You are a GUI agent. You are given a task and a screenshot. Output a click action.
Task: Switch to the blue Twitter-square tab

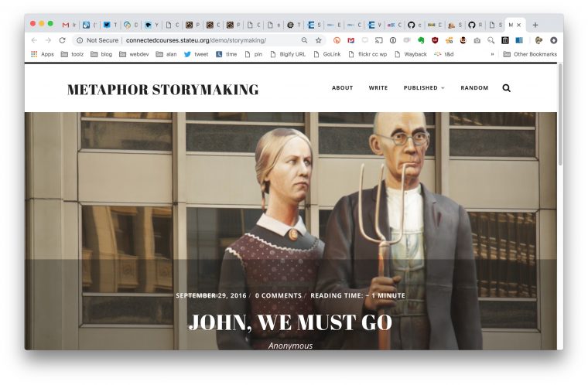pyautogui.click(x=110, y=25)
